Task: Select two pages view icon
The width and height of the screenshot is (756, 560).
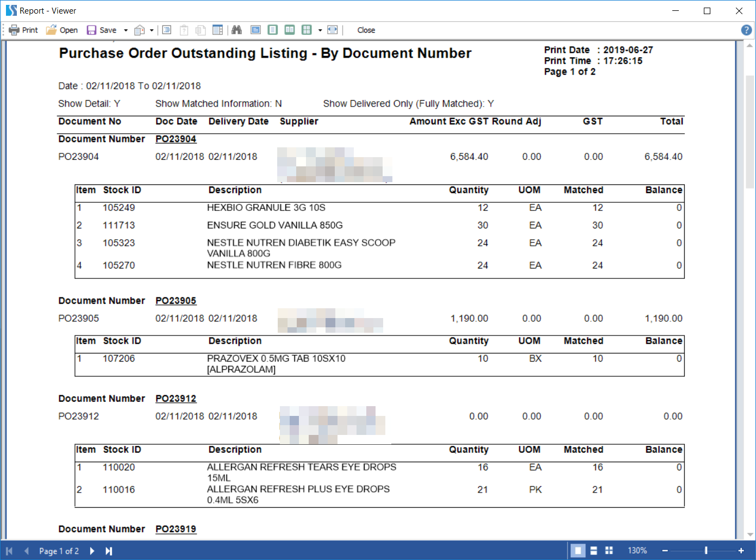Action: (290, 30)
